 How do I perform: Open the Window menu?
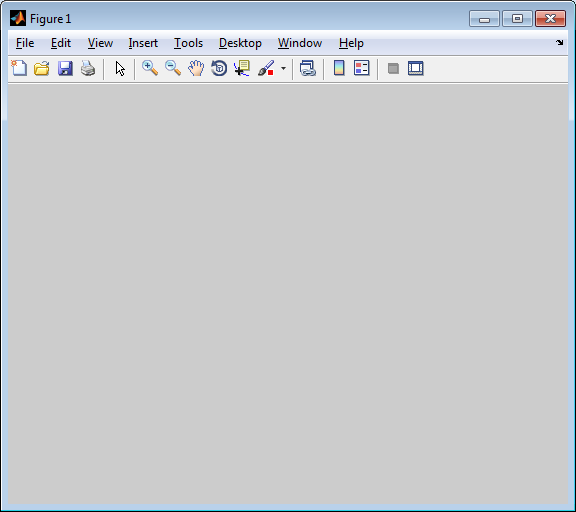coord(300,43)
